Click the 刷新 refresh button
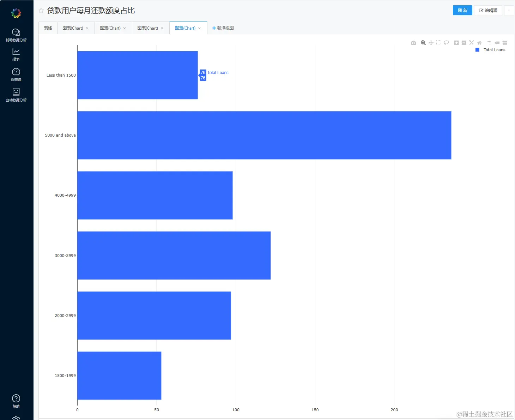 click(462, 10)
